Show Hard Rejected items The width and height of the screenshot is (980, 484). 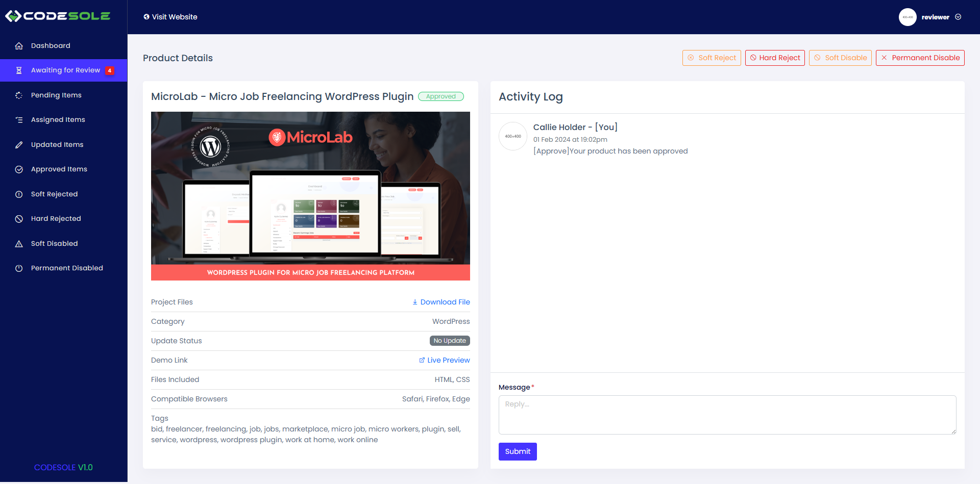64,219
